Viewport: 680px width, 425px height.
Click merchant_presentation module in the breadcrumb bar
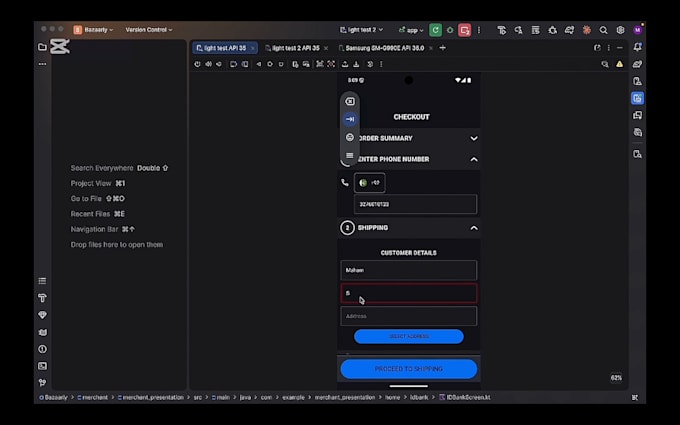click(150, 397)
